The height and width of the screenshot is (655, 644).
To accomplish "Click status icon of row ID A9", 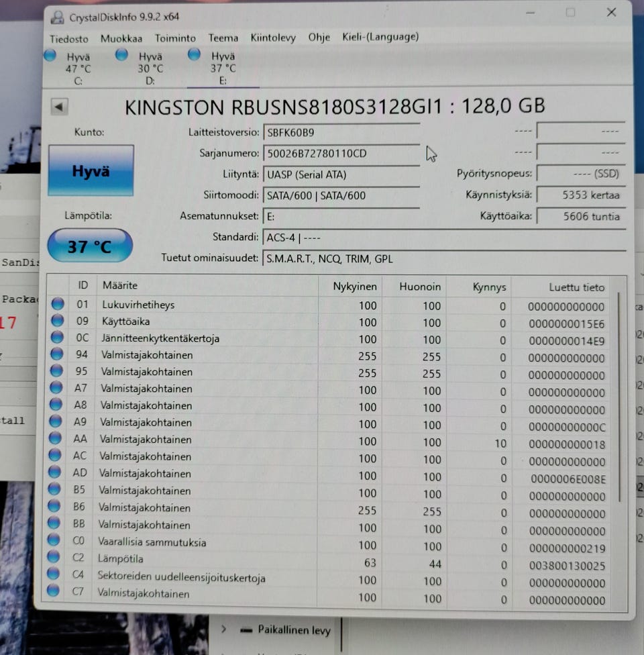I will pos(56,421).
